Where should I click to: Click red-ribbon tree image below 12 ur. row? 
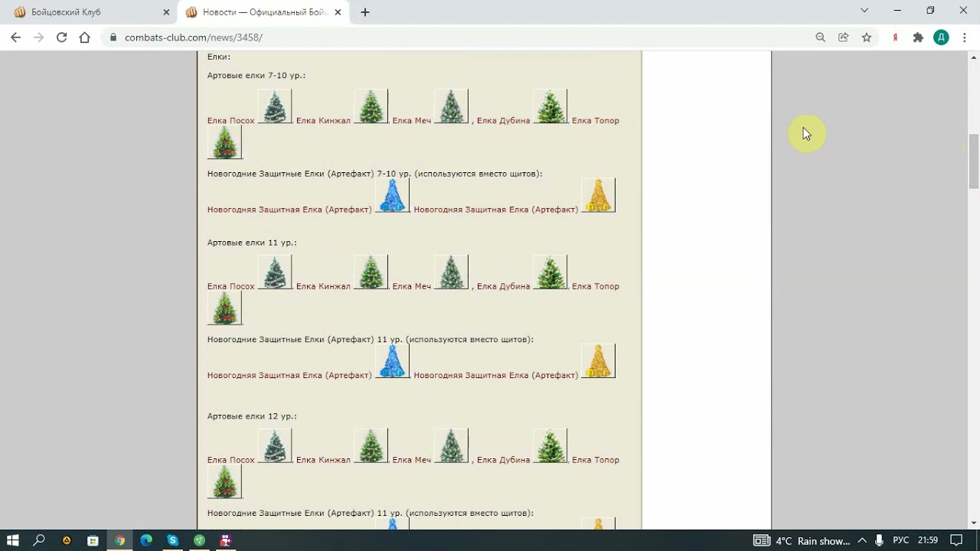coord(224,482)
